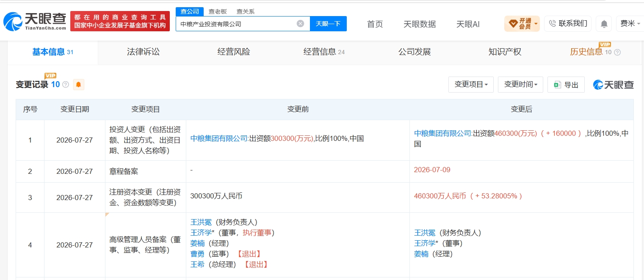Switch to the 经营风险 tab

pyautogui.click(x=234, y=52)
